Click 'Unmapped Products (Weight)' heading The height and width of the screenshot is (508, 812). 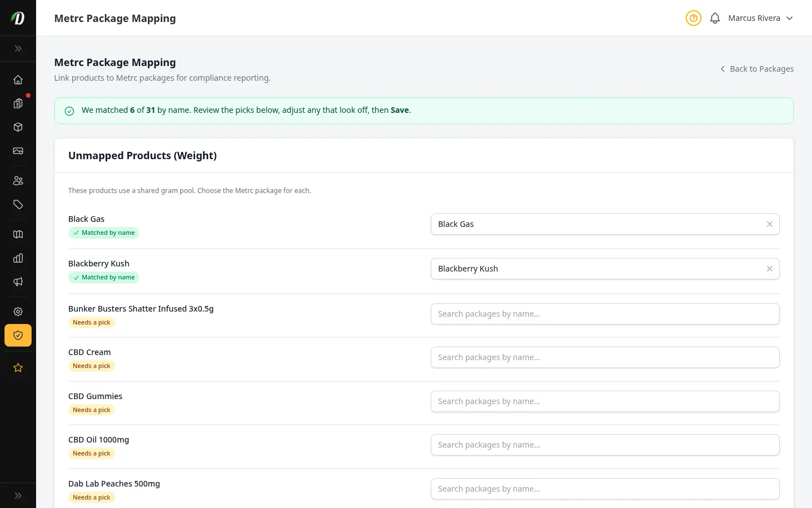pyautogui.click(x=143, y=156)
